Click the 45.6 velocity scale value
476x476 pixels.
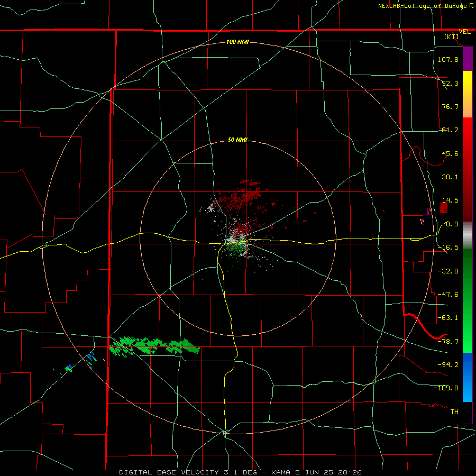[450, 153]
